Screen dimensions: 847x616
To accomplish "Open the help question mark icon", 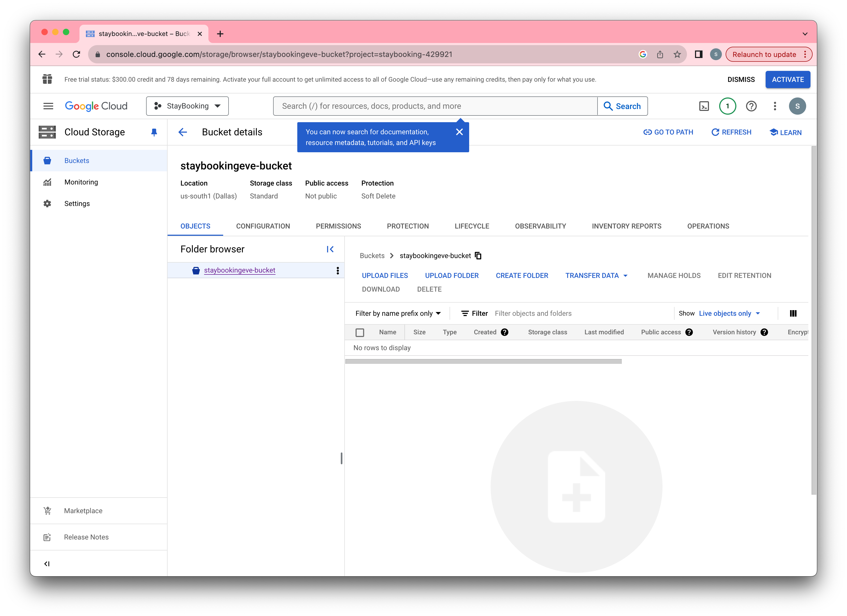I will tap(751, 106).
